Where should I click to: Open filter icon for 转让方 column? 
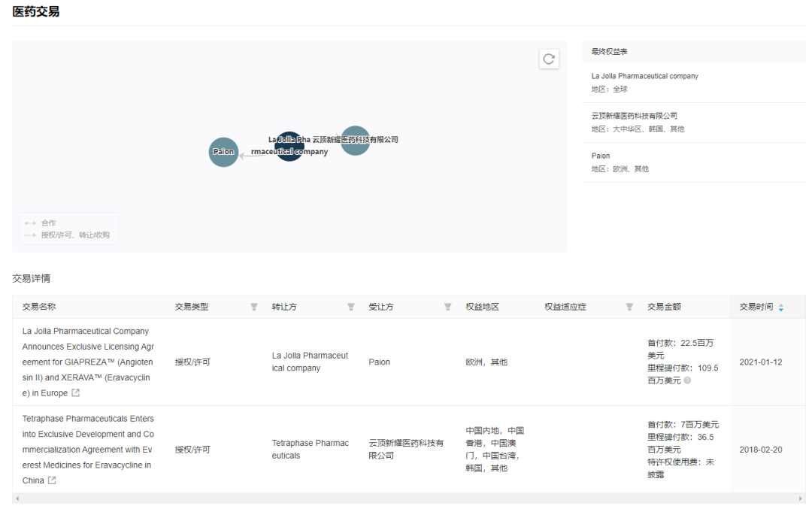pos(350,307)
